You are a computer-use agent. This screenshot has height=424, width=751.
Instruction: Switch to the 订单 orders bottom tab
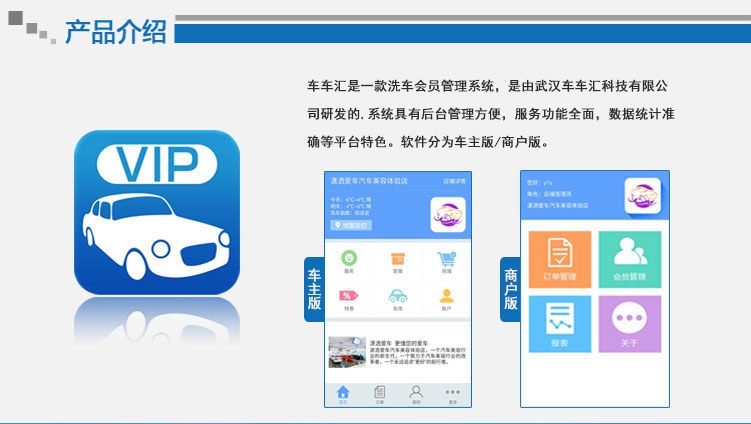tap(380, 394)
